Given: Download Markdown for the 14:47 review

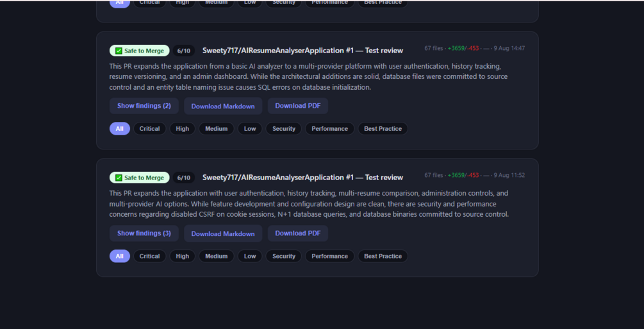Looking at the screenshot, I should click(223, 106).
